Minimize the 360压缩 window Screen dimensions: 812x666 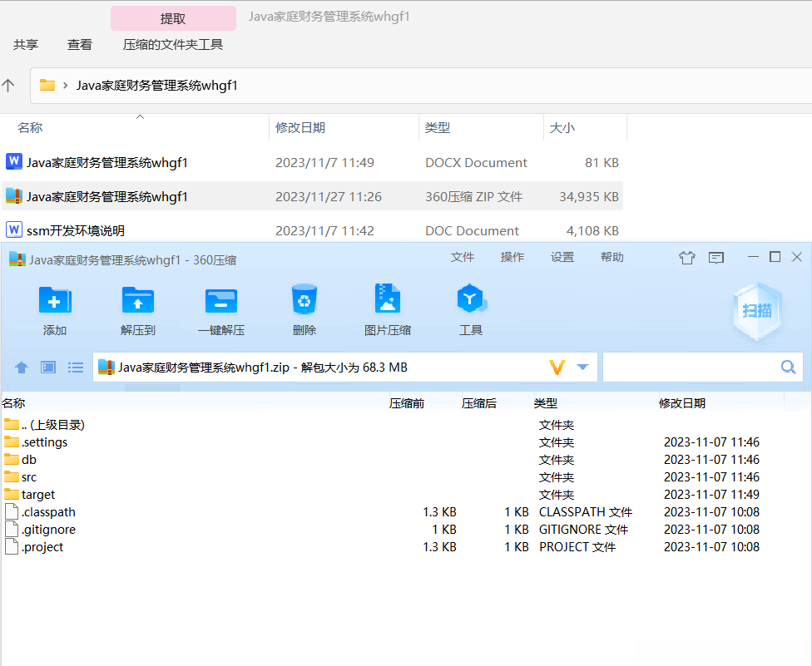point(754,257)
